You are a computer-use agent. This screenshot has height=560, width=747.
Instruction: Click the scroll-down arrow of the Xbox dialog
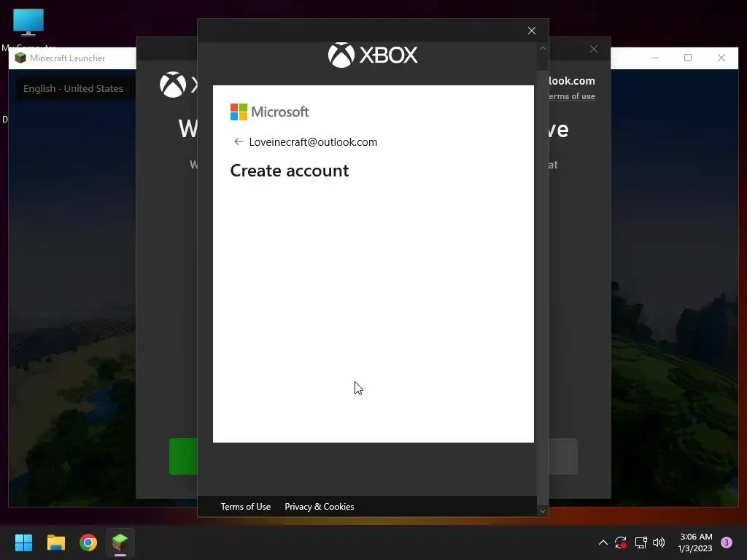(x=543, y=511)
